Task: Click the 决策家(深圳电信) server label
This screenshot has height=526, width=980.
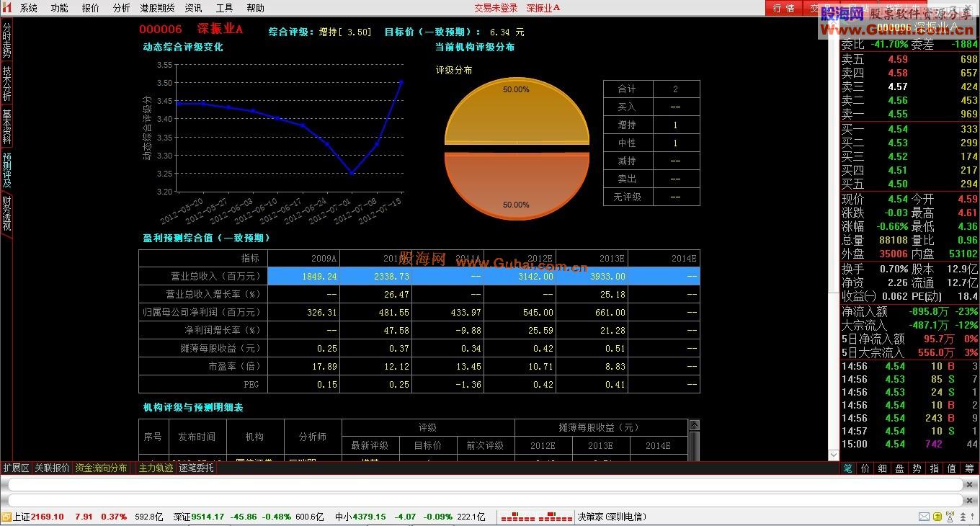Action: click(x=612, y=517)
